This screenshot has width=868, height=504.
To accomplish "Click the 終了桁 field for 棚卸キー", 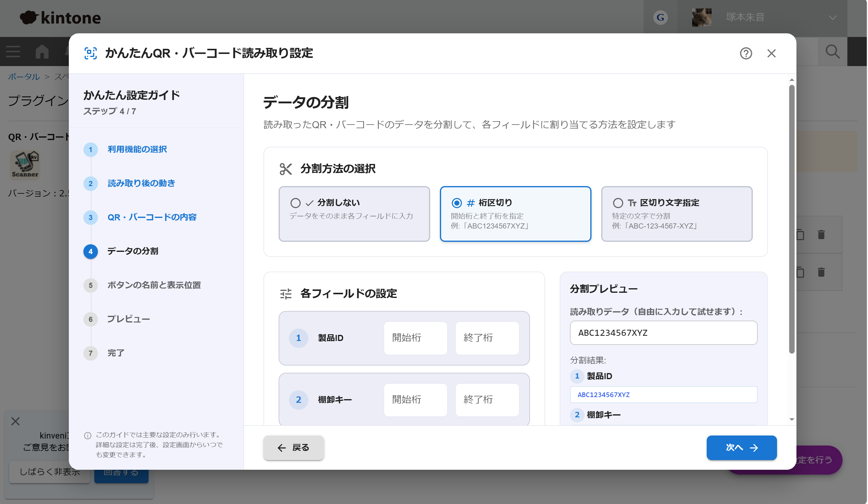I will point(487,400).
